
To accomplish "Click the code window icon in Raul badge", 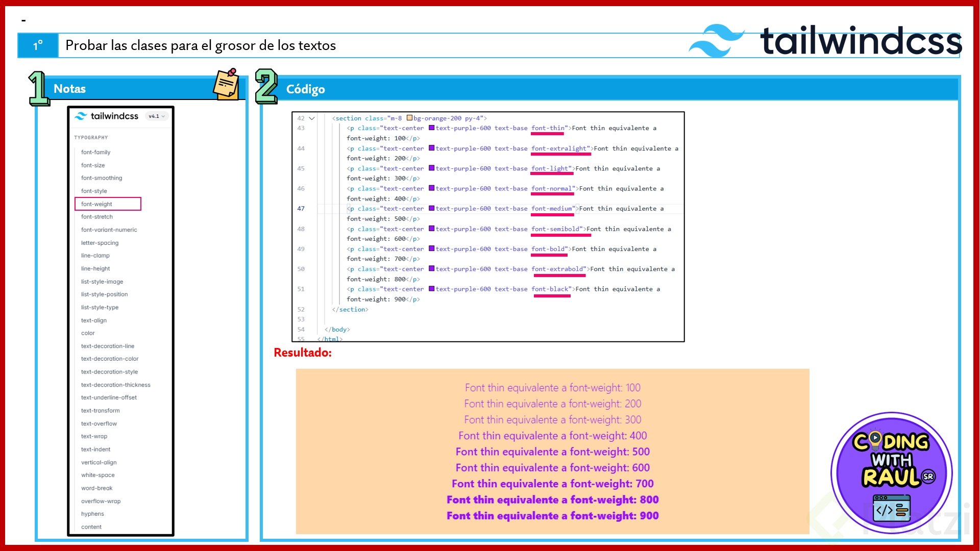I will (x=891, y=508).
